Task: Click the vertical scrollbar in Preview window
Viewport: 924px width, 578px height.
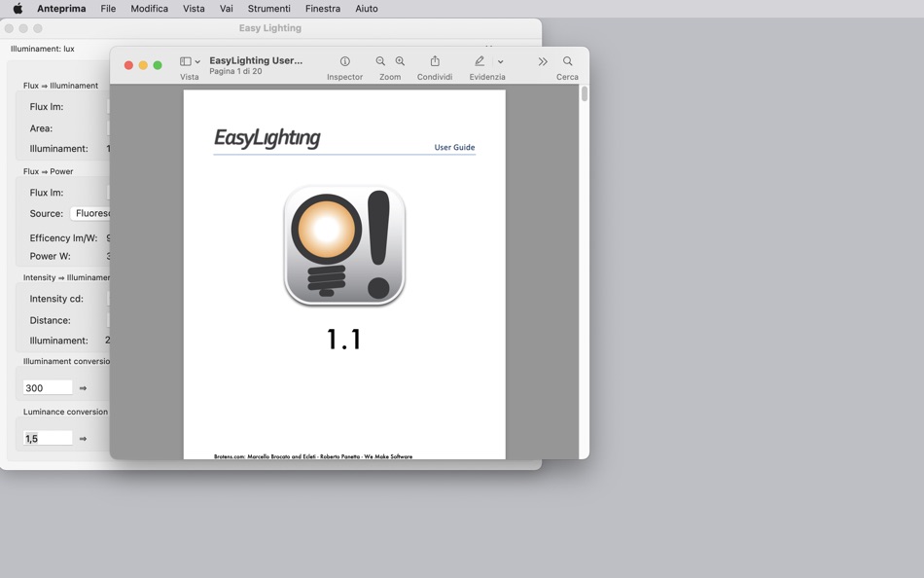Action: coord(584,93)
